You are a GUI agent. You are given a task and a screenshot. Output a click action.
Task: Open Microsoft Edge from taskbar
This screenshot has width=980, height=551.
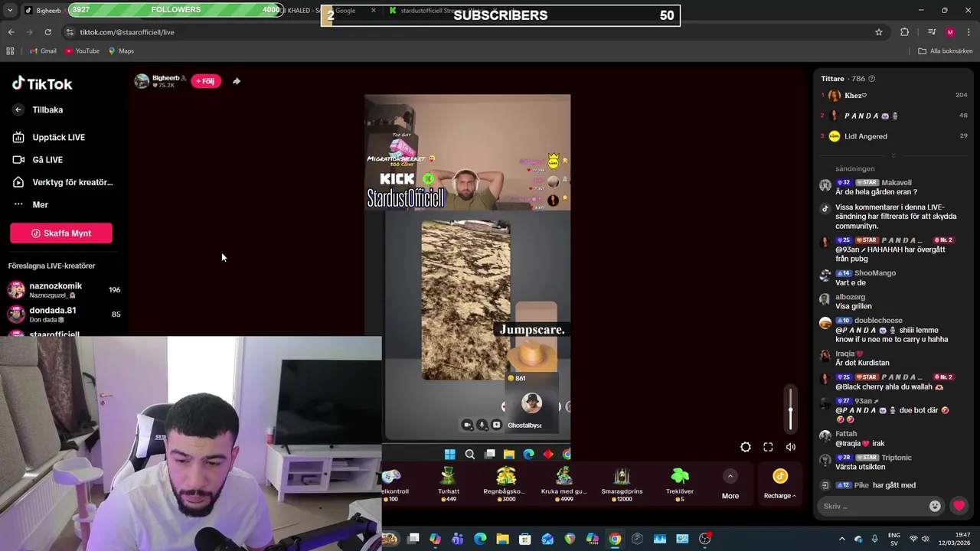480,539
